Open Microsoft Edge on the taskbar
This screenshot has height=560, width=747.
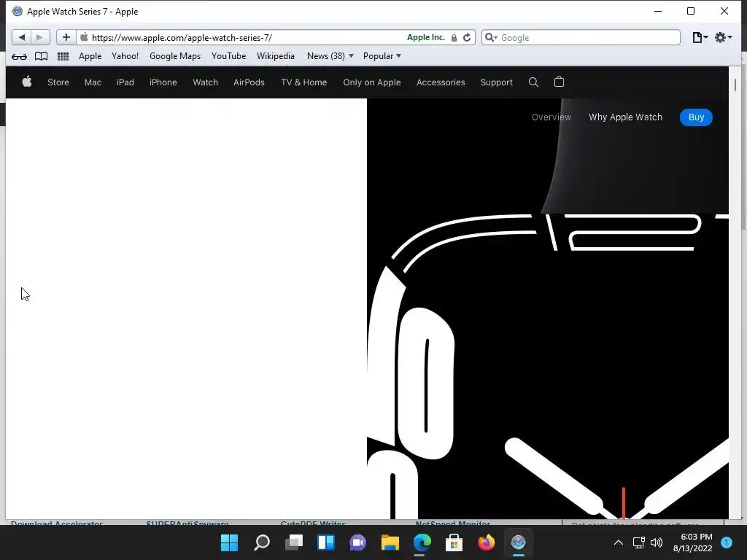tap(422, 542)
